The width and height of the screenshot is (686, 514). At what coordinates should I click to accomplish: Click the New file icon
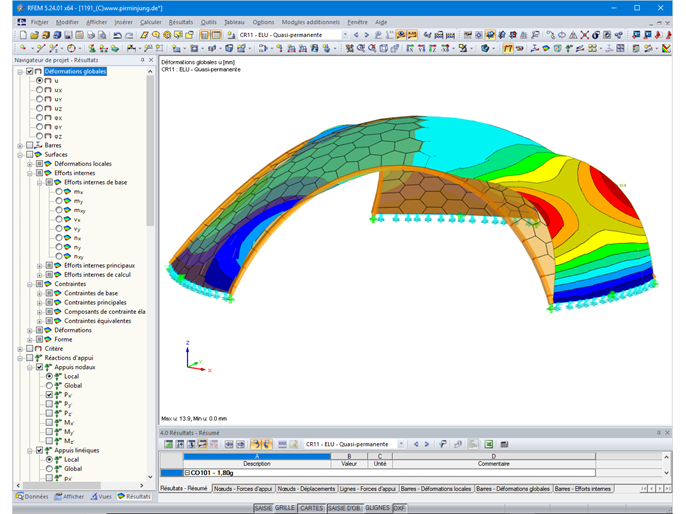[23, 35]
